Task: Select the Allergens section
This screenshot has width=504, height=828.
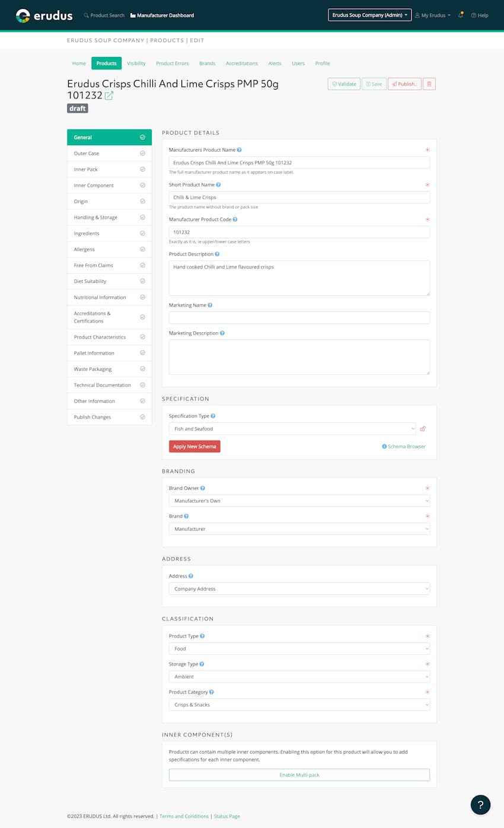Action: [x=109, y=250]
